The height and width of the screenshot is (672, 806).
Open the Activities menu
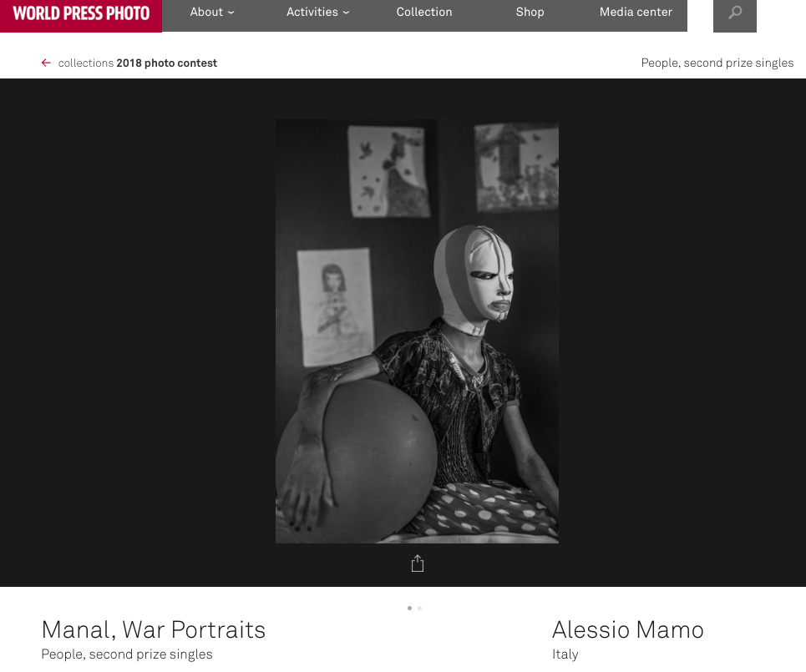click(312, 12)
